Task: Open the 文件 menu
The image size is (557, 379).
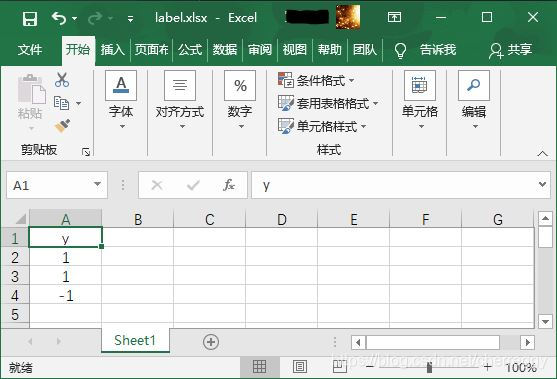Action: [x=30, y=49]
